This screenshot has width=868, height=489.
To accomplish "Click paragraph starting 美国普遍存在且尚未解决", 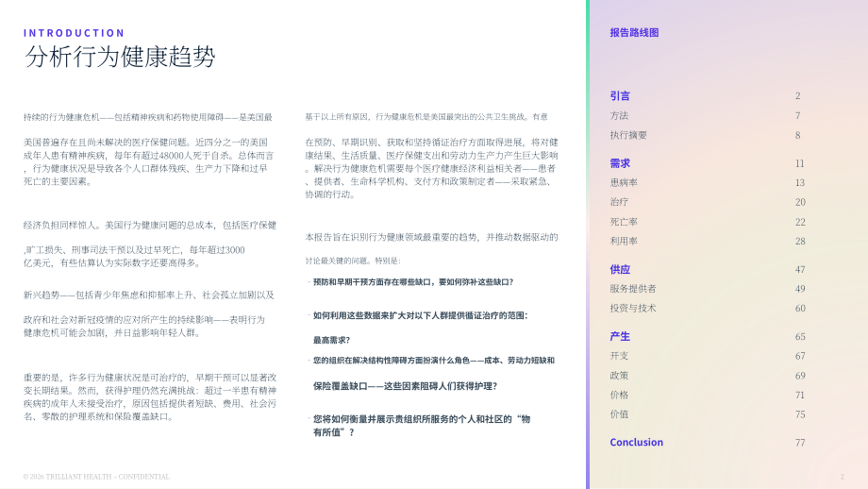I will [148, 161].
